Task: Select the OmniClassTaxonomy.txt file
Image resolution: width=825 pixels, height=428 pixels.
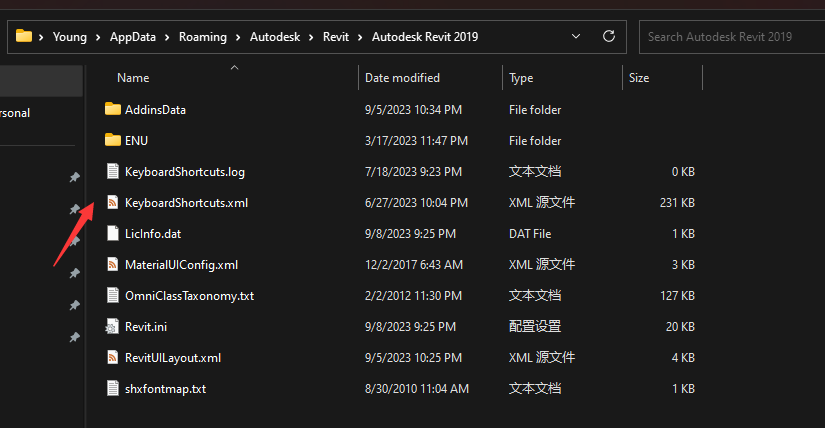Action: [189, 295]
